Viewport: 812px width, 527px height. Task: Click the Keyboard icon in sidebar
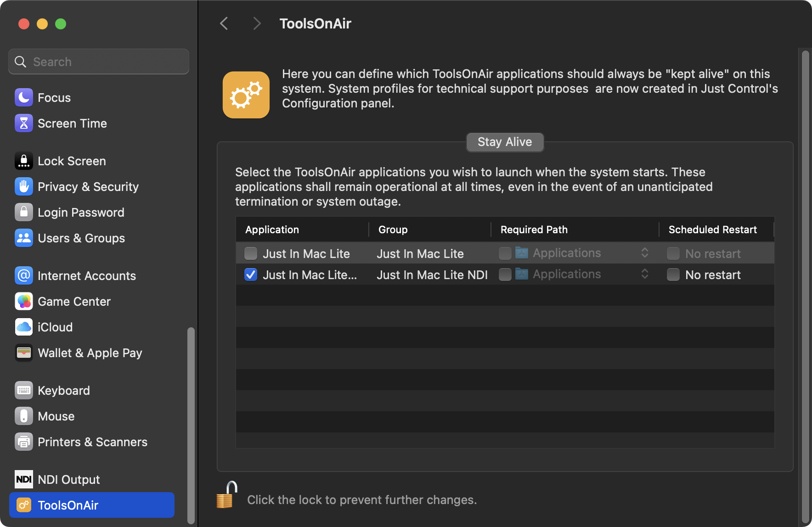coord(24,390)
